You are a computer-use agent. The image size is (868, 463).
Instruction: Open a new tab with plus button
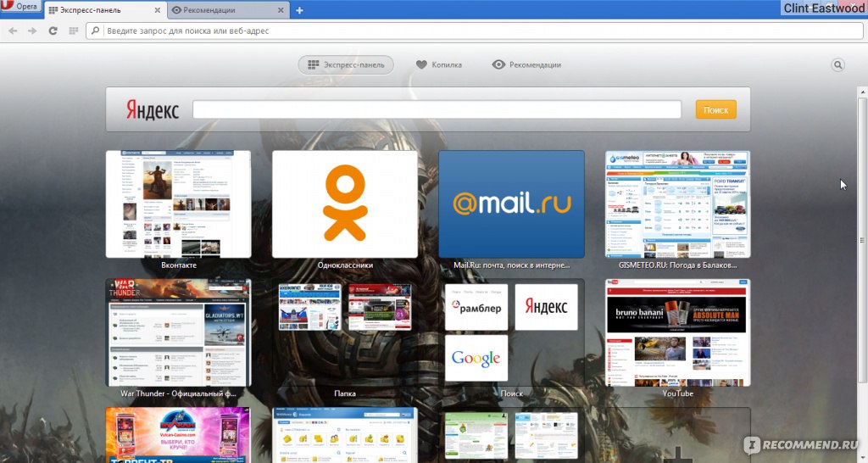click(299, 10)
